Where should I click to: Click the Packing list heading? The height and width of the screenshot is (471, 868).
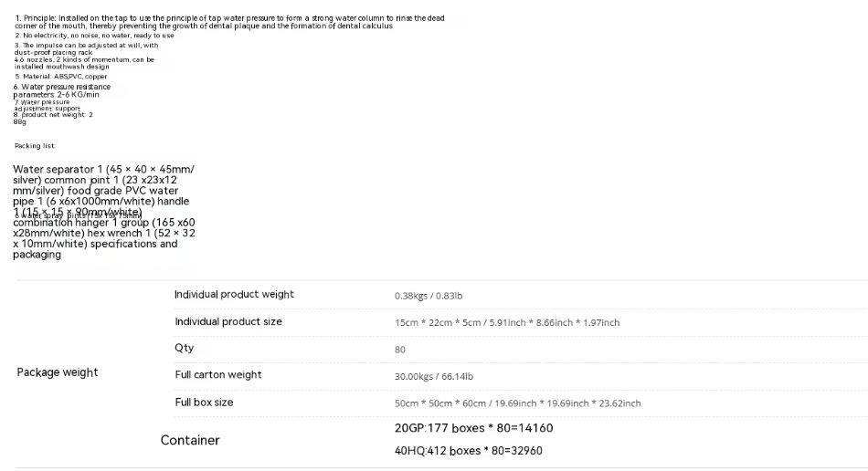[35, 146]
